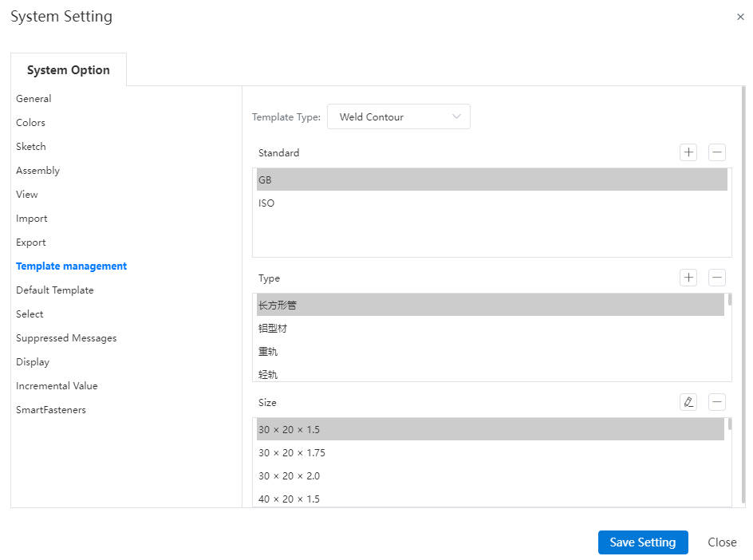753x560 pixels.
Task: Remove the selected Type entry
Action: [x=716, y=277]
